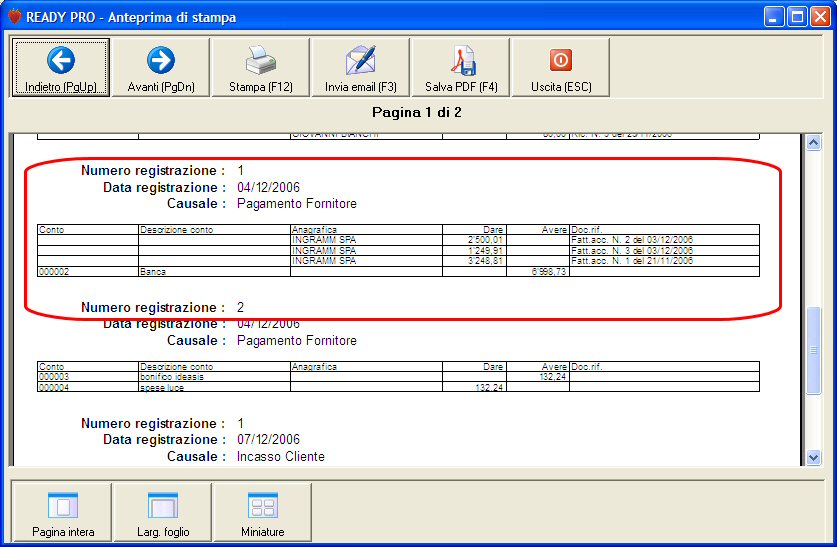The height and width of the screenshot is (547, 837).
Task: Exit with Uscita (ESC) red icon
Action: pyautogui.click(x=560, y=67)
